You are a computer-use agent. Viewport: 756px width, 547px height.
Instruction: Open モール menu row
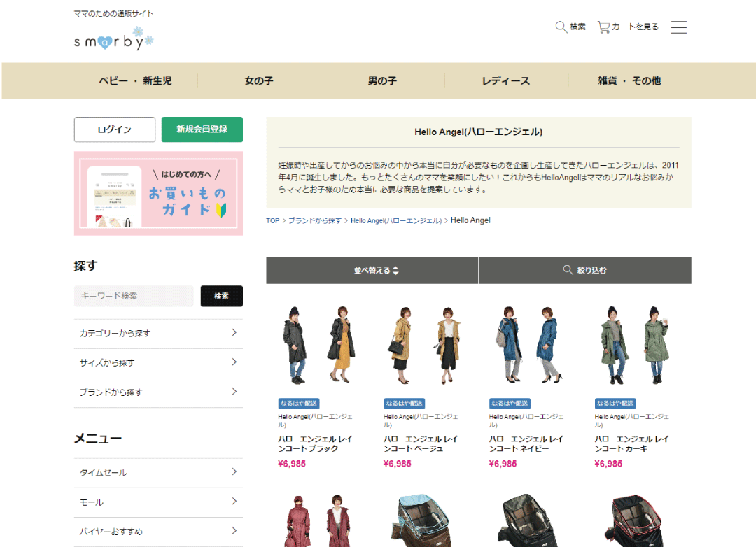[x=158, y=502]
